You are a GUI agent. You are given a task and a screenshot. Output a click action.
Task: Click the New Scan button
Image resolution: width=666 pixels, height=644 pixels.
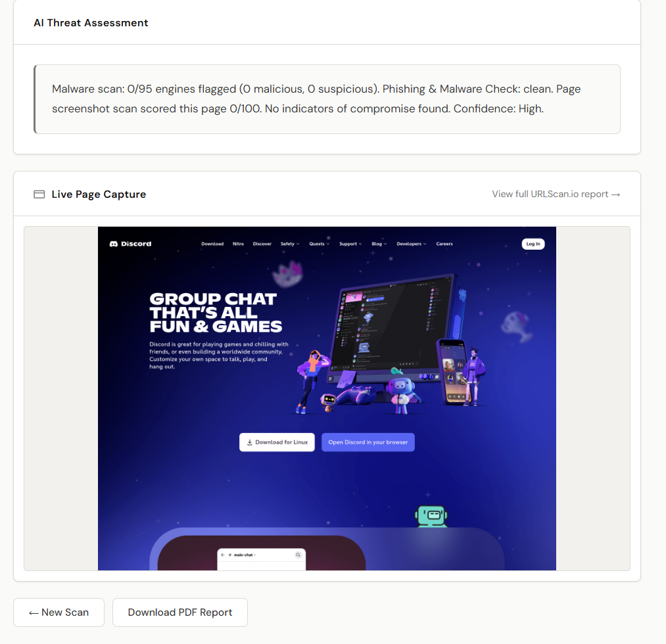(x=59, y=612)
